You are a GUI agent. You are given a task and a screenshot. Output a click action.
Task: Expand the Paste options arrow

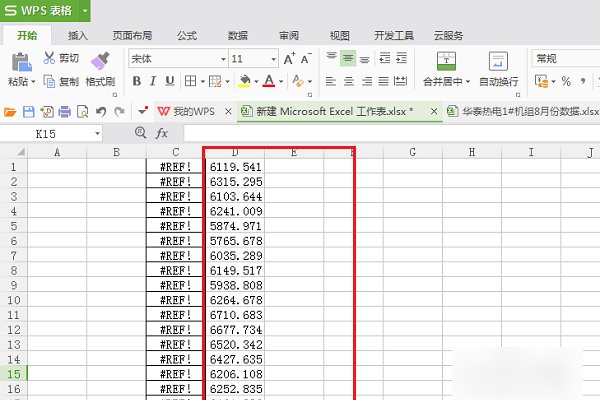33,82
